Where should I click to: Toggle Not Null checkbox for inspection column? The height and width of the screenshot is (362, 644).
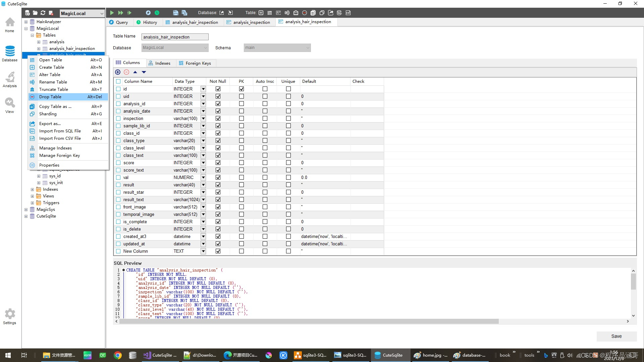218,118
